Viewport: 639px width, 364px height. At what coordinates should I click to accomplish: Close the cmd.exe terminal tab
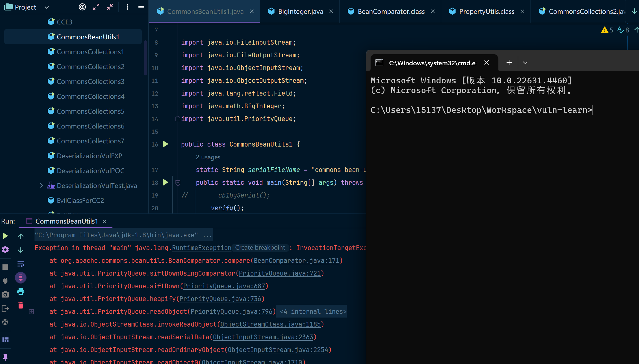(x=487, y=63)
